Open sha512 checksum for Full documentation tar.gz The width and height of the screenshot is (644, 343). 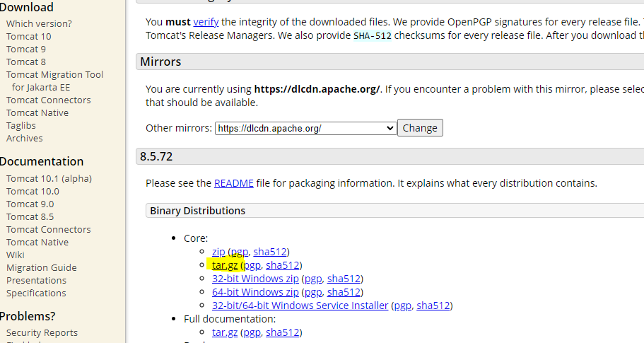[x=283, y=332]
